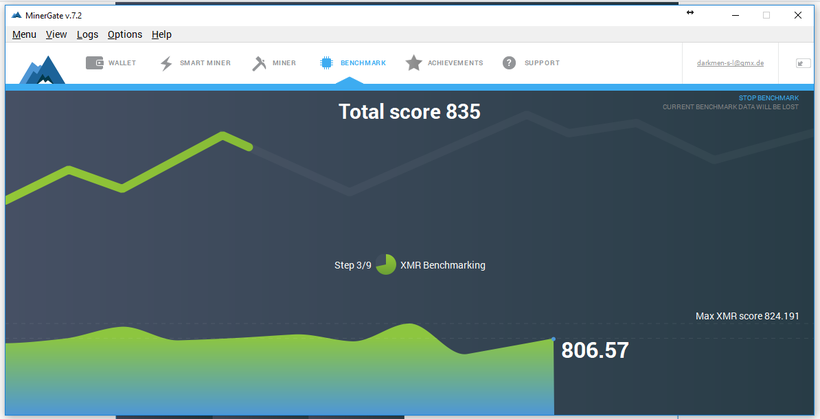Open the View menu
The width and height of the screenshot is (820, 419).
point(56,35)
